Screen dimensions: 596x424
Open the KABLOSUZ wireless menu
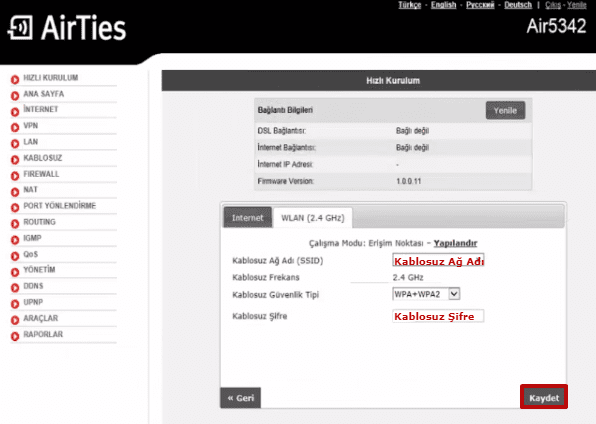[x=43, y=158]
